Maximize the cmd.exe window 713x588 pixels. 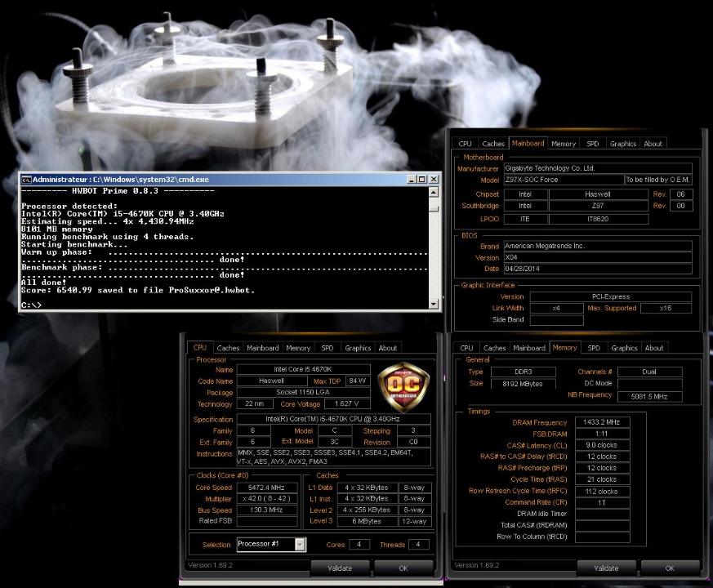422,180
